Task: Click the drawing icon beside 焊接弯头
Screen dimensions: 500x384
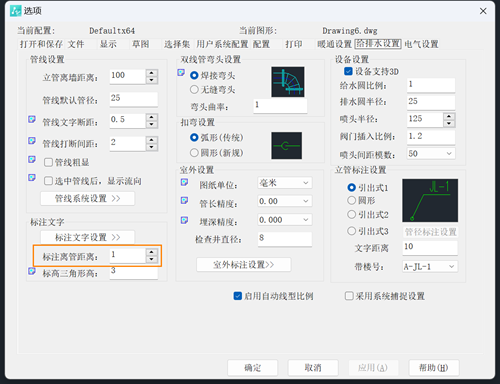Action: click(x=181, y=73)
